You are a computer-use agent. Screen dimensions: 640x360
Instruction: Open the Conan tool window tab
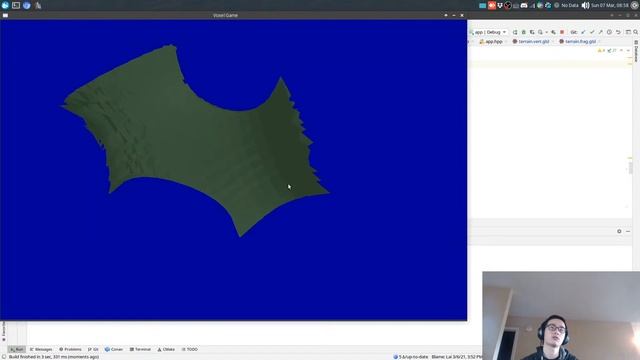click(114, 349)
